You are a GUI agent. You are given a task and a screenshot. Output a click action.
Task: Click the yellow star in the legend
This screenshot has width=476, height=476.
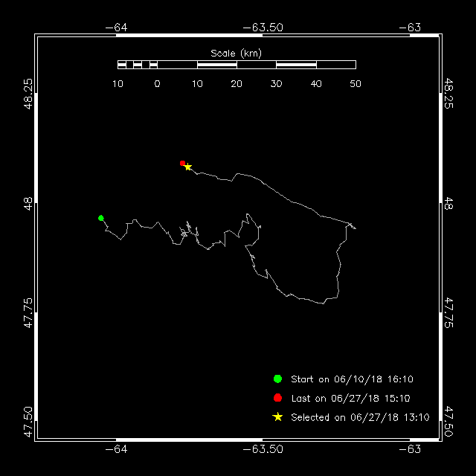[277, 417]
